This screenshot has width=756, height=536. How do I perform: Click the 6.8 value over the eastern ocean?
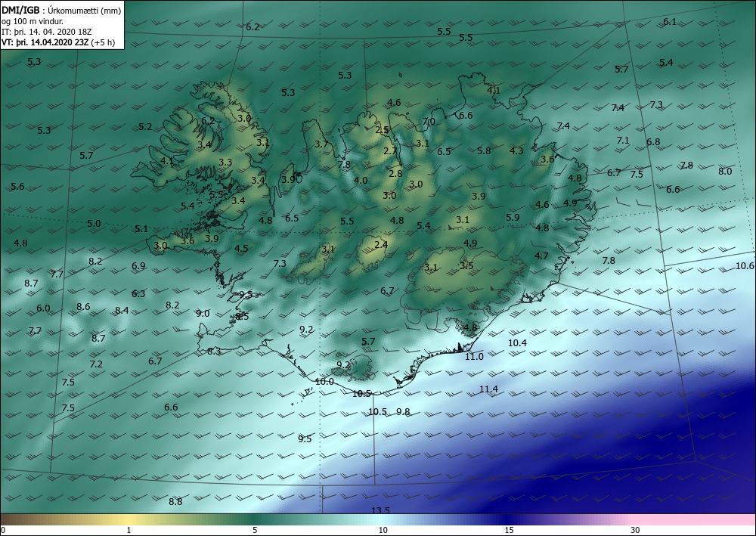click(653, 141)
